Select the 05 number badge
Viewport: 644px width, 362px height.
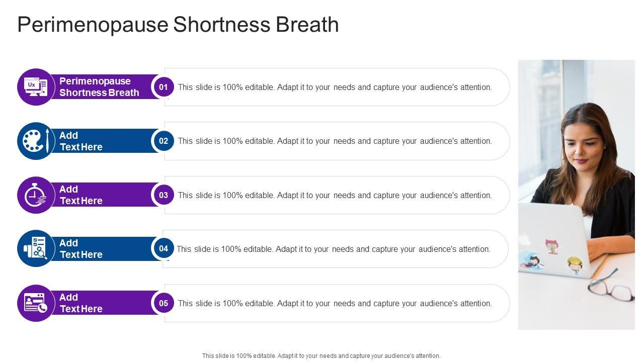pyautogui.click(x=164, y=303)
